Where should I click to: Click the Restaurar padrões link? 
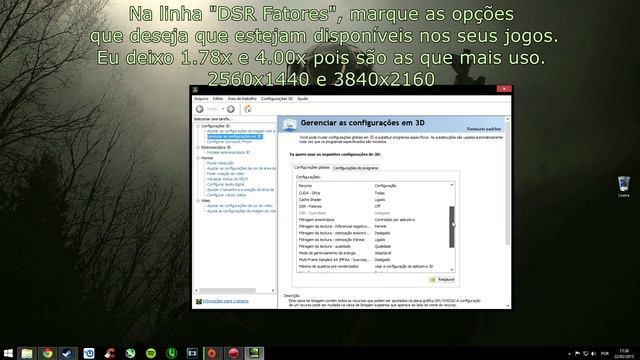(x=484, y=129)
